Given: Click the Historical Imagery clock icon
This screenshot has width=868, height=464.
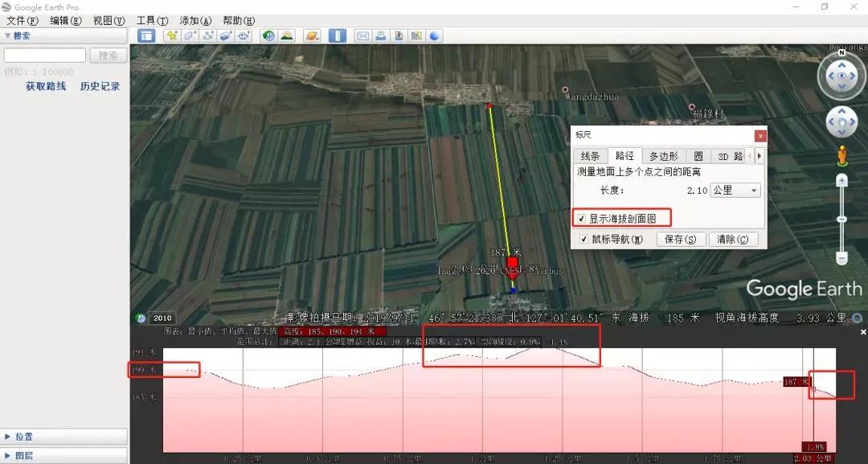Looking at the screenshot, I should (268, 35).
